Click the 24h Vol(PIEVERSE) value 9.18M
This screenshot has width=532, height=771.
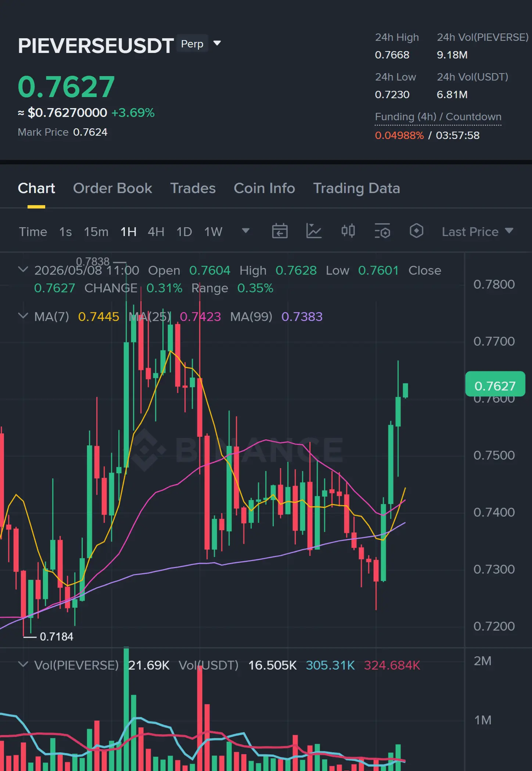point(452,55)
